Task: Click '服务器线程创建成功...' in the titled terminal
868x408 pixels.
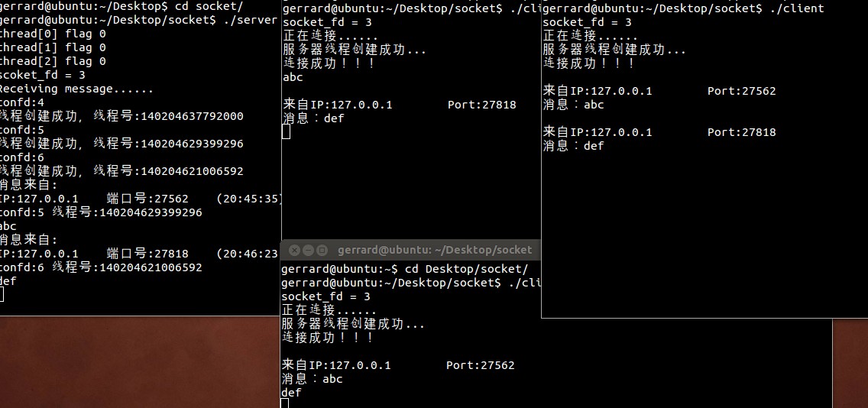Action: coord(353,325)
